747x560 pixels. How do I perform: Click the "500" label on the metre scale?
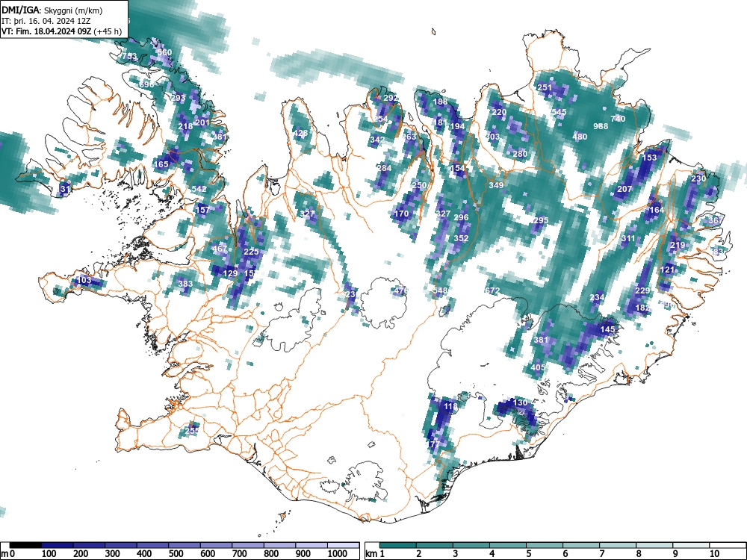tap(176, 554)
